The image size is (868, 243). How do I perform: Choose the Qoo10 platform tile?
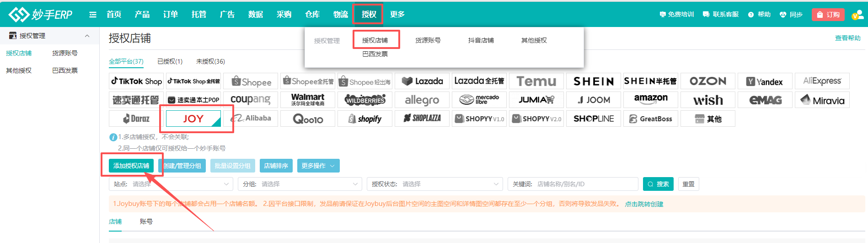click(x=308, y=119)
